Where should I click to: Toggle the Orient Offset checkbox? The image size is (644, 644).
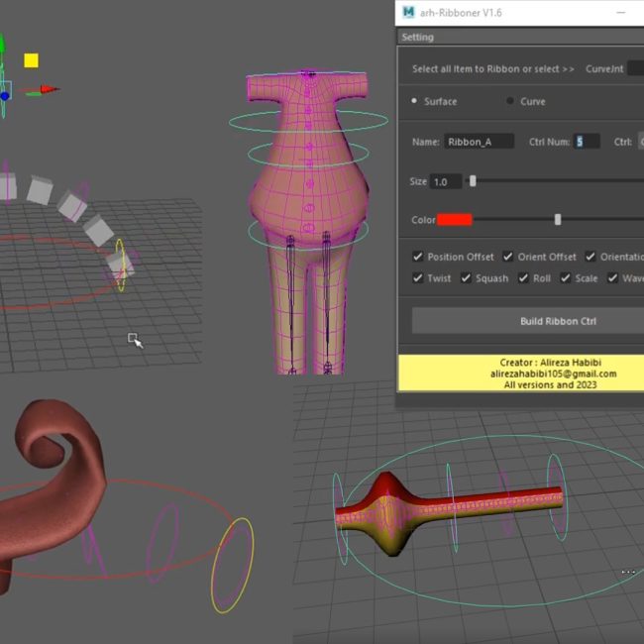click(x=507, y=257)
